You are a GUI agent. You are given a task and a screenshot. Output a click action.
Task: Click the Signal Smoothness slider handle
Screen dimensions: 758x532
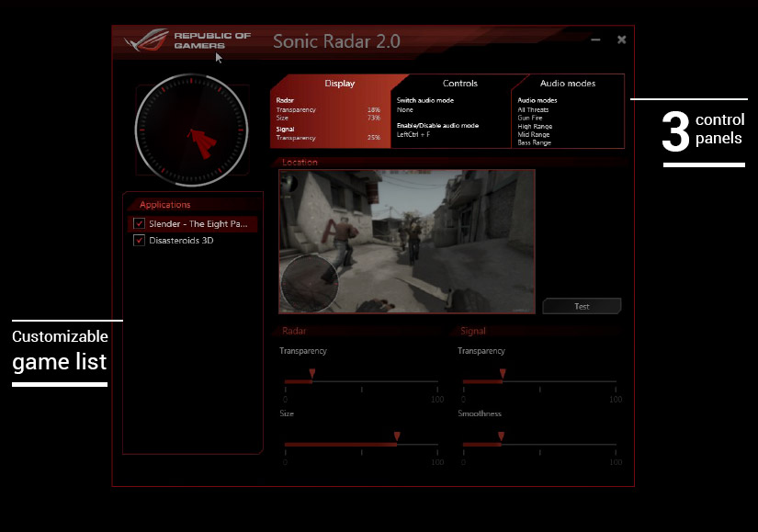coord(500,436)
